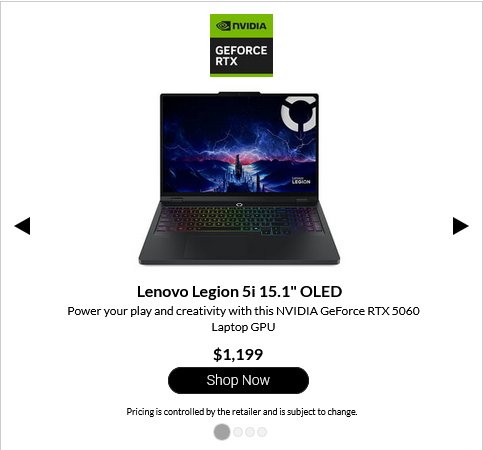Go to the previous carousel slide arrow
Viewport: 483px width, 450px height.
pyautogui.click(x=22, y=226)
